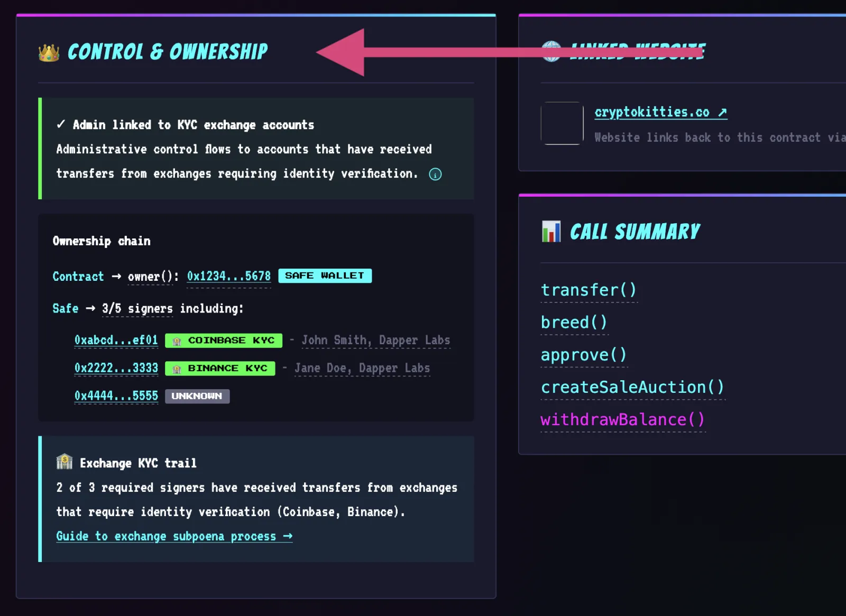Click the '3/5 signers' text
Image resolution: width=846 pixels, height=616 pixels.
(x=137, y=309)
